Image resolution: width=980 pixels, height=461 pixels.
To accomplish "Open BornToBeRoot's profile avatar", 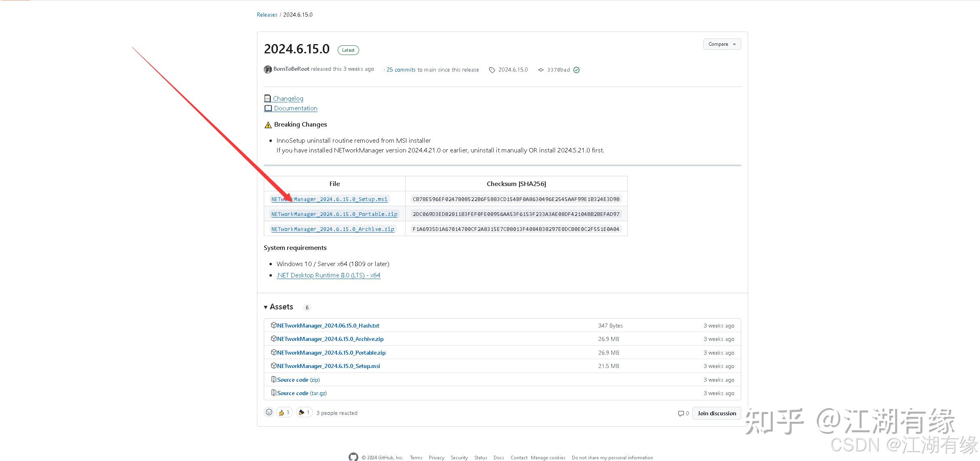I will click(267, 69).
